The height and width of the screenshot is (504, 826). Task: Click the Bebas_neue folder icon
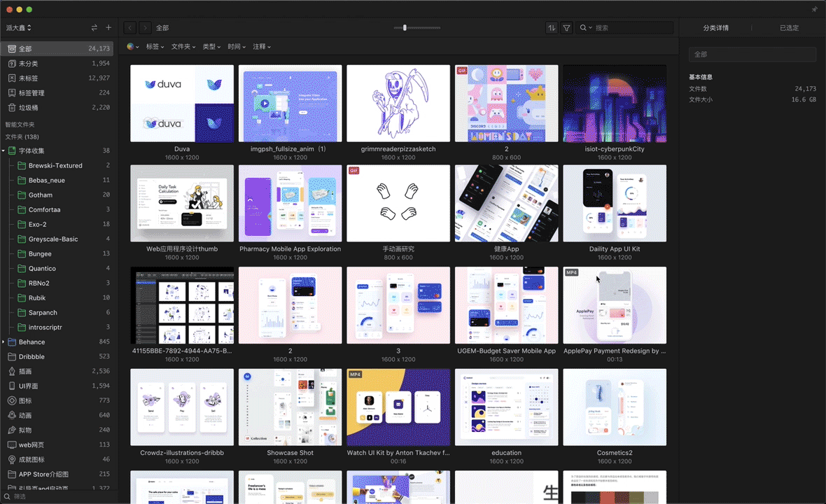22,180
